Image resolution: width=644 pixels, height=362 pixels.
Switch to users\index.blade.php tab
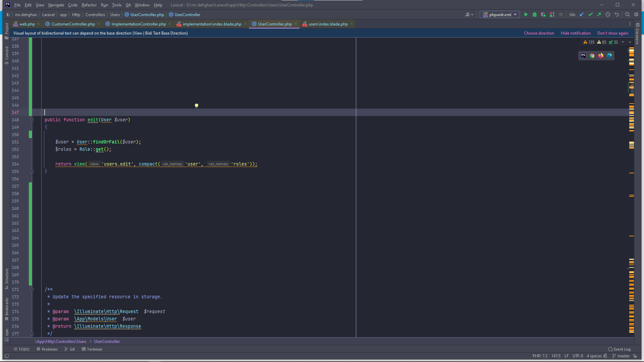pyautogui.click(x=328, y=24)
